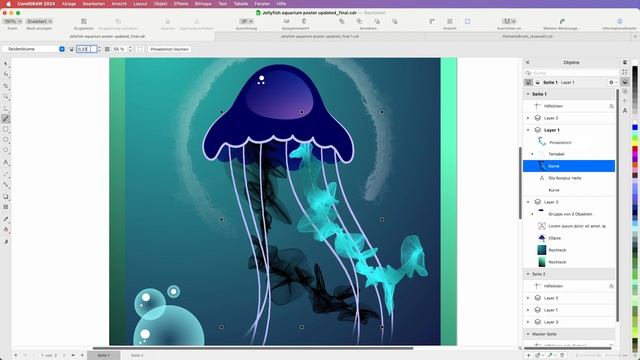This screenshot has width=640, height=360.
Task: Select the Interactive Fill bucket tool
Action: coord(5,230)
